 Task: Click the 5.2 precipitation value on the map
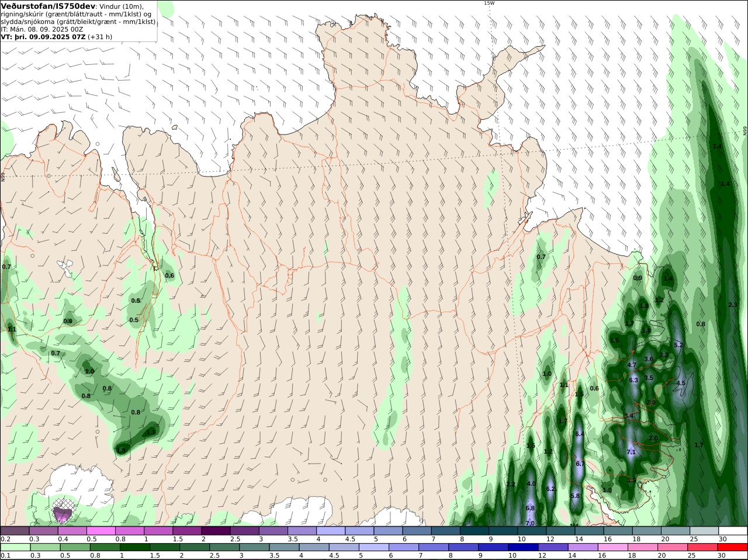pos(678,345)
